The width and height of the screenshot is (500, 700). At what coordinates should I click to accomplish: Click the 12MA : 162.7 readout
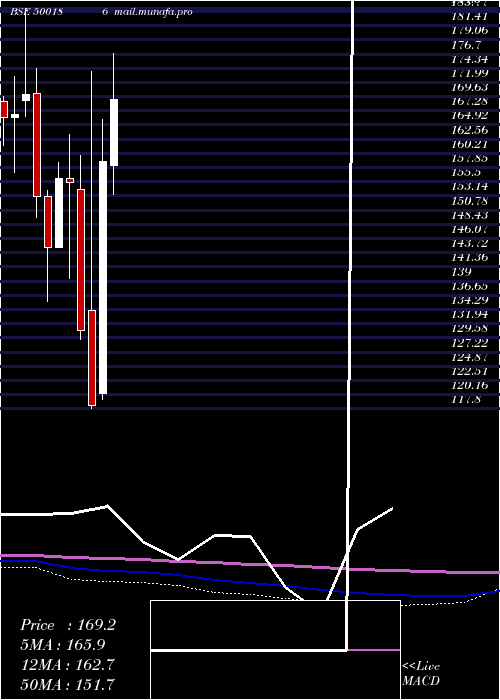click(68, 665)
